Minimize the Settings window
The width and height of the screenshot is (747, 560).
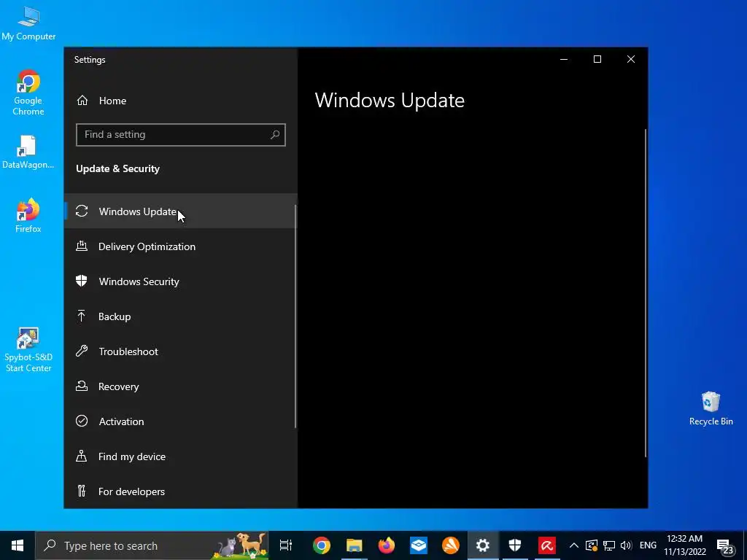click(x=564, y=59)
